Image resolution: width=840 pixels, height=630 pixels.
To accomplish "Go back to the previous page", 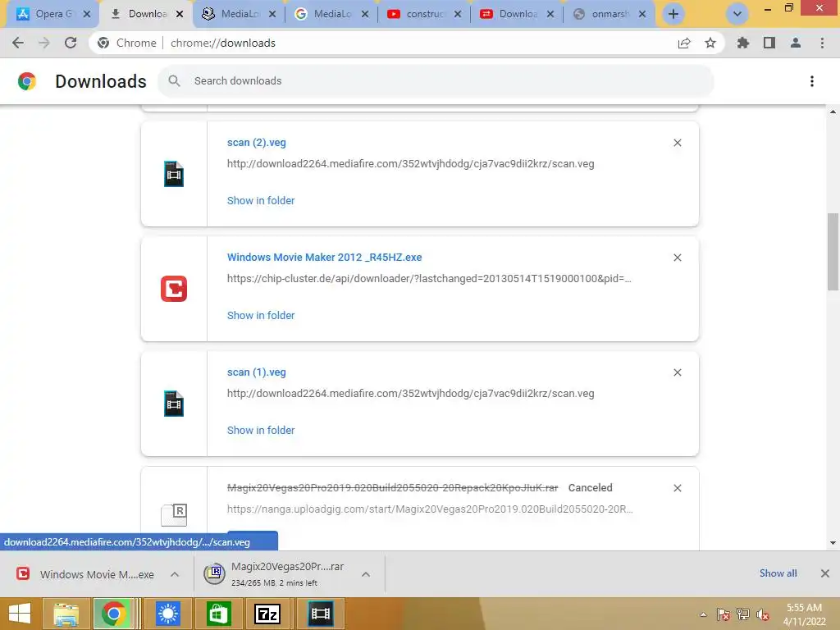I will point(18,43).
